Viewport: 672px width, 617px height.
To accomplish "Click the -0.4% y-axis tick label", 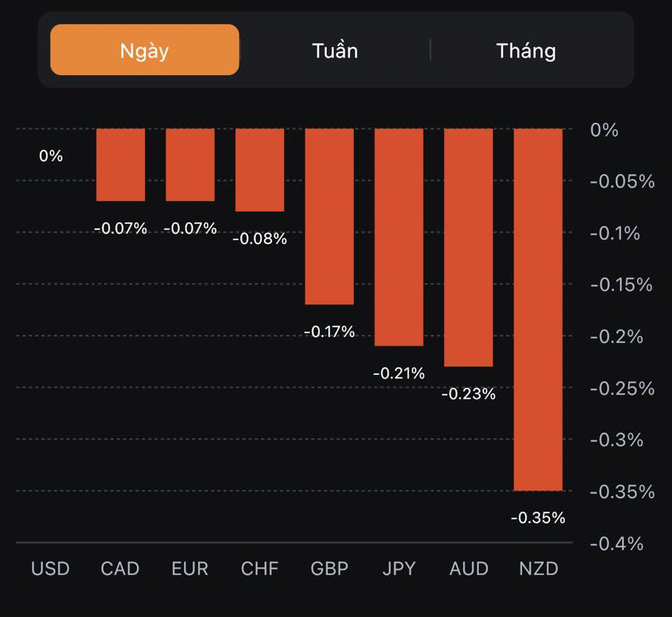I will [617, 544].
